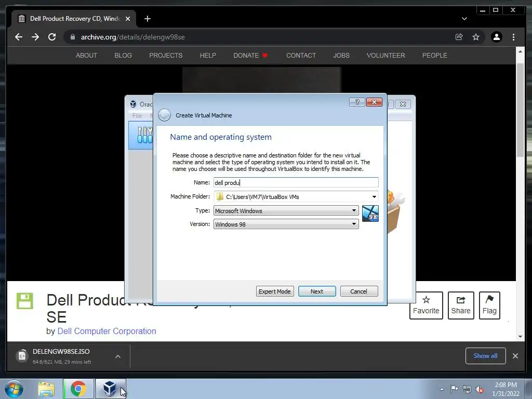This screenshot has height=399, width=532.
Task: Open Windows Start menu orb
Action: tap(14, 389)
